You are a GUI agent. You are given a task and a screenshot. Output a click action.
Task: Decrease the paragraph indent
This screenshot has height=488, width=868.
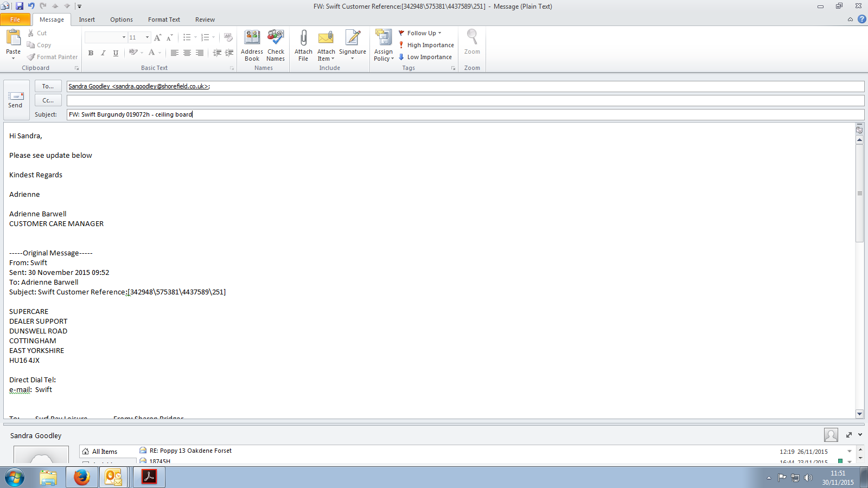point(217,53)
